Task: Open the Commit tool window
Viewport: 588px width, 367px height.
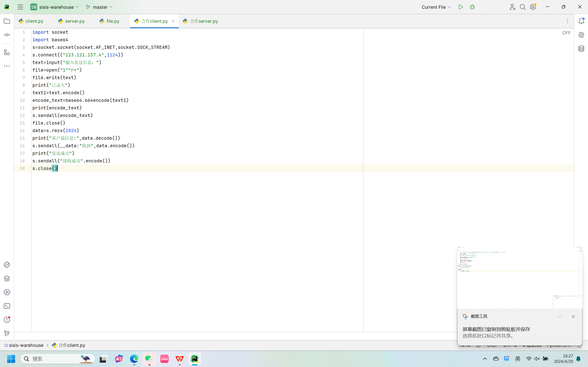Action: coord(7,35)
